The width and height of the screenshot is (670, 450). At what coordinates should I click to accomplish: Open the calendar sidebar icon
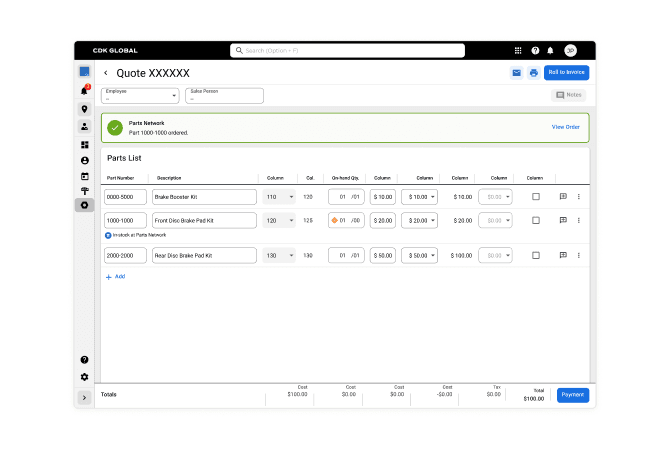click(85, 176)
